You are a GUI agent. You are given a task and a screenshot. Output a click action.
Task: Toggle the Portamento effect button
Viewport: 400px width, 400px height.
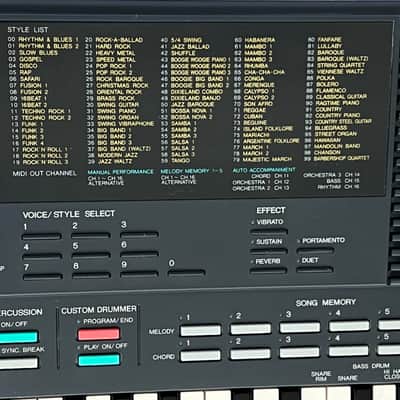(x=315, y=250)
